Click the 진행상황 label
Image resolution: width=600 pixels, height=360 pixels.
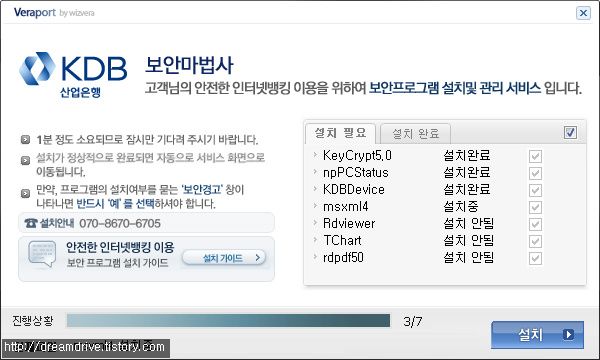[33, 321]
